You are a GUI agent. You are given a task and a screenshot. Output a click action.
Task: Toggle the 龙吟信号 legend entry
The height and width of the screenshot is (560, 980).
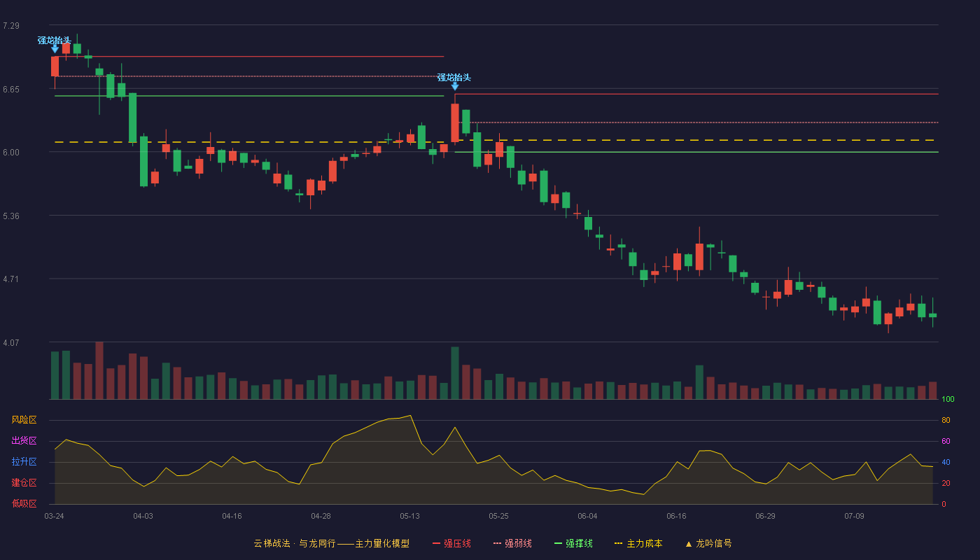(x=708, y=543)
